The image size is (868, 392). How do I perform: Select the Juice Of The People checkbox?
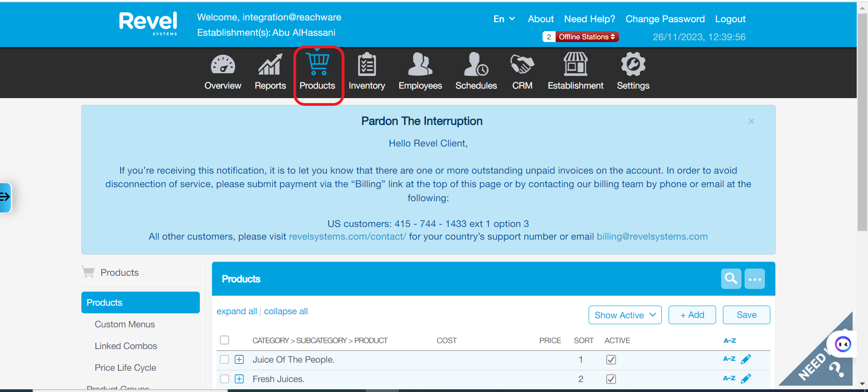click(225, 359)
